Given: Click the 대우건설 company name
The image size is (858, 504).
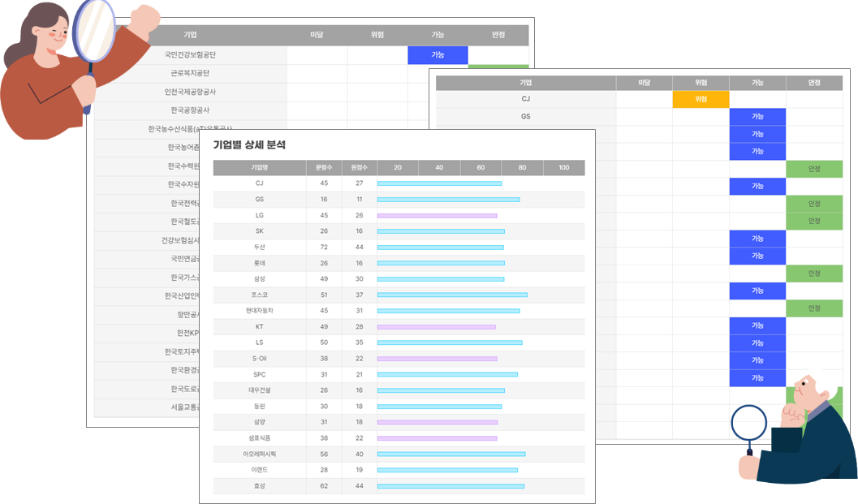Looking at the screenshot, I should pos(260,390).
